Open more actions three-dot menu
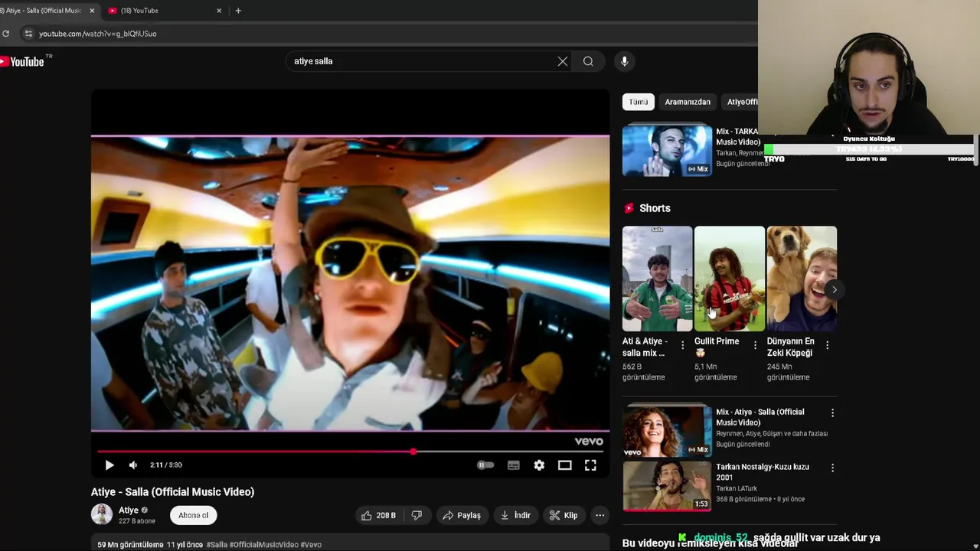The height and width of the screenshot is (551, 980). point(600,516)
